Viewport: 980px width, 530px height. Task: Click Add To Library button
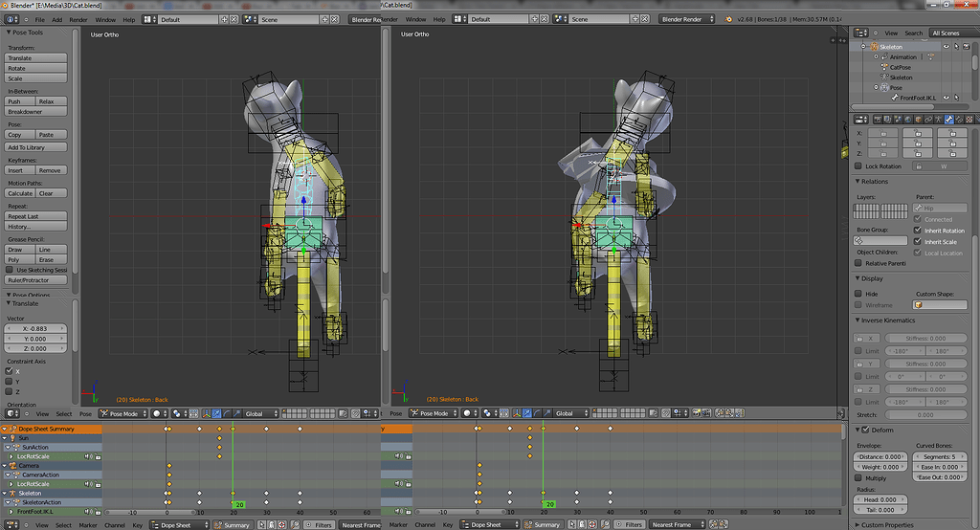(35, 147)
